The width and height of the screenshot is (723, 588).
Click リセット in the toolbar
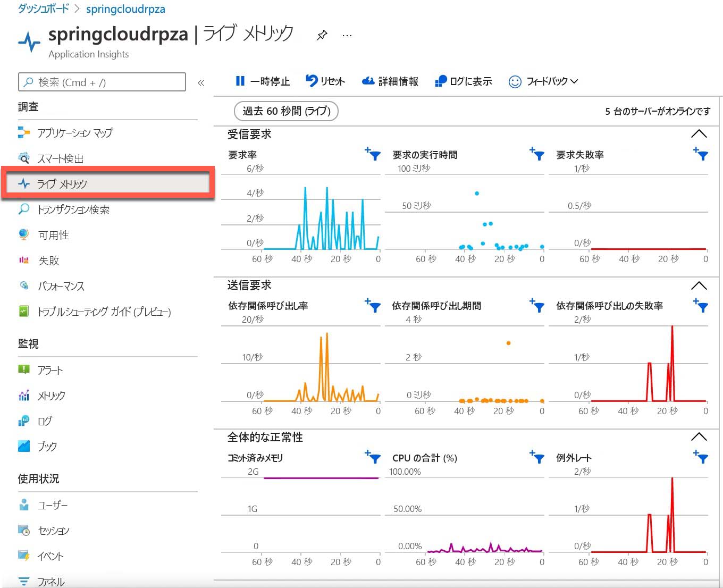pos(325,81)
